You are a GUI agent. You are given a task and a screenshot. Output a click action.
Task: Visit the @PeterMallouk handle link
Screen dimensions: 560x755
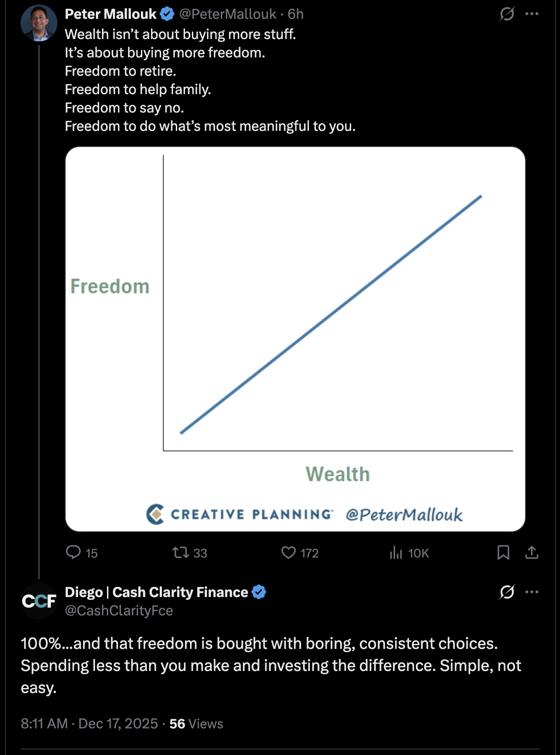tap(228, 14)
